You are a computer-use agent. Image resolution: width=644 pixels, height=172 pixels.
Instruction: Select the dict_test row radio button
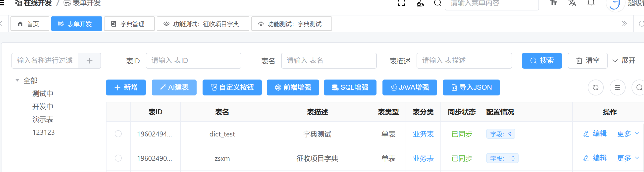tap(118, 134)
